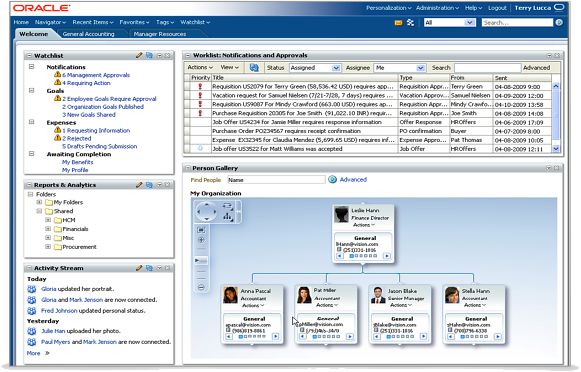Open the 4 Requiring Action link
The width and height of the screenshot is (581, 372).
(86, 83)
